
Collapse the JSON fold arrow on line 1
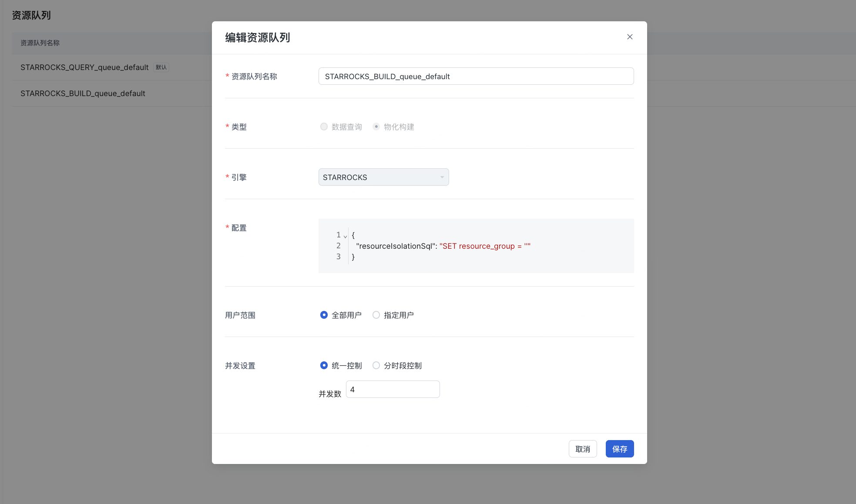tap(345, 236)
